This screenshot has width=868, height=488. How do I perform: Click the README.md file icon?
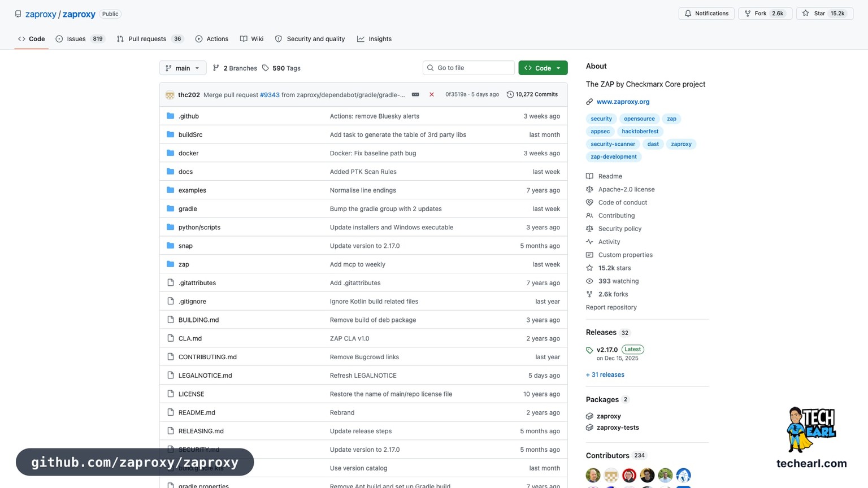pos(171,412)
